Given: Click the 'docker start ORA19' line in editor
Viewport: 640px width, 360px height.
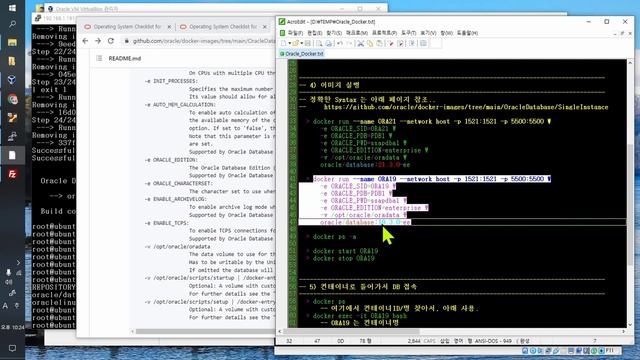Looking at the screenshot, I should point(345,251).
